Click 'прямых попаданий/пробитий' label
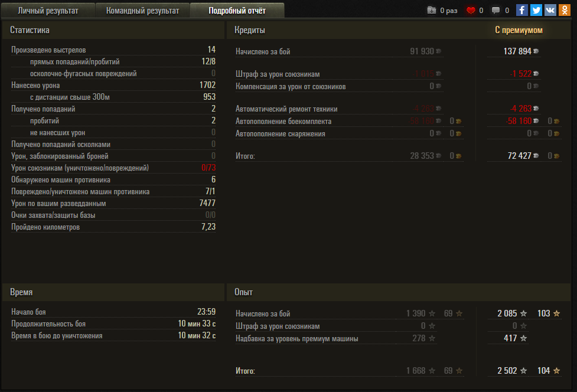Viewport: 577px width, 392px height. coord(74,62)
